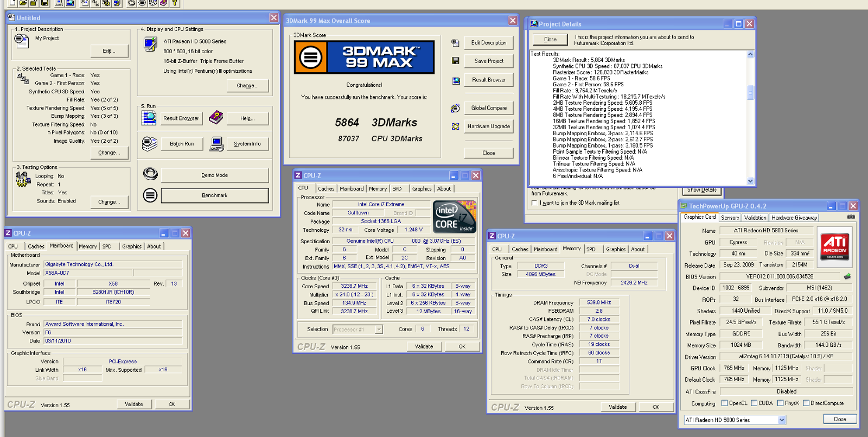The height and width of the screenshot is (437, 868).
Task: Open About tab in the CPU-Z processor window
Action: [x=444, y=189]
